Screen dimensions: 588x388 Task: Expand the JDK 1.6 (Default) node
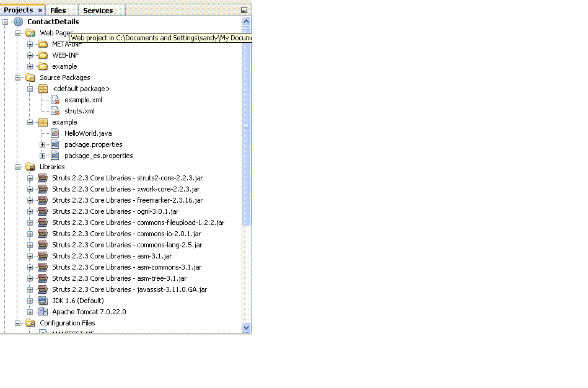[x=30, y=301]
